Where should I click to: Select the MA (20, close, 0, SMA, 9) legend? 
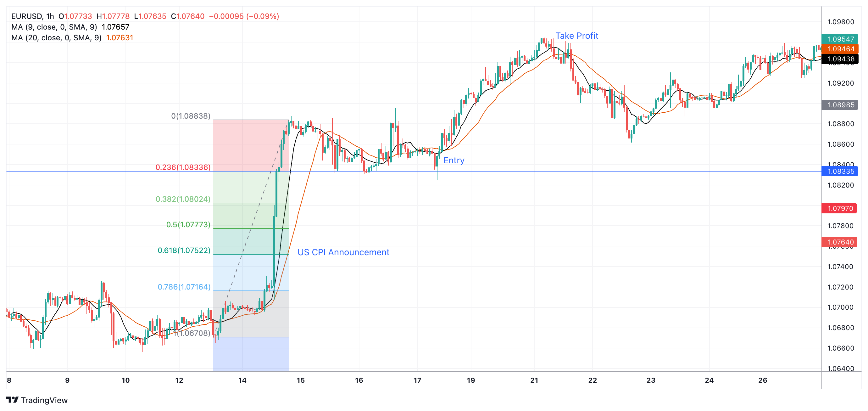[x=56, y=38]
